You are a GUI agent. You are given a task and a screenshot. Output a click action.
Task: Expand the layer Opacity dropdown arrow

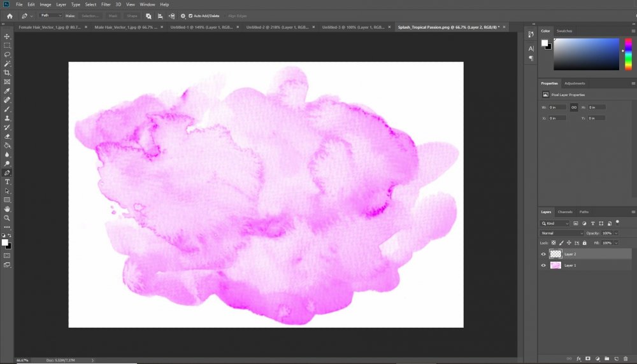click(615, 234)
